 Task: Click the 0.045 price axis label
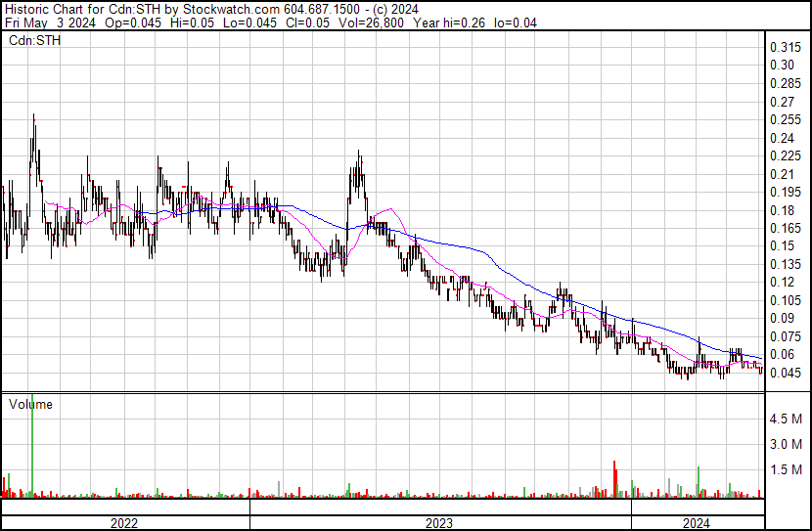click(786, 373)
